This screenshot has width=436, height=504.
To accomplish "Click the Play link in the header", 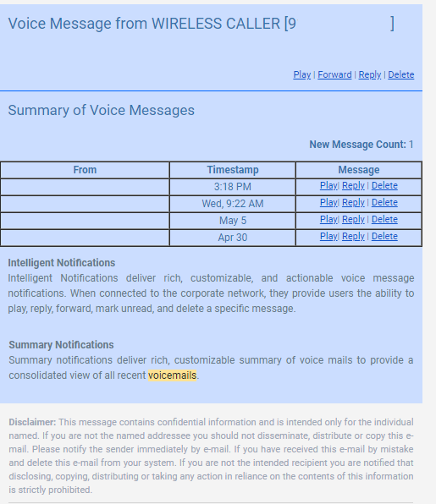I will pyautogui.click(x=302, y=74).
